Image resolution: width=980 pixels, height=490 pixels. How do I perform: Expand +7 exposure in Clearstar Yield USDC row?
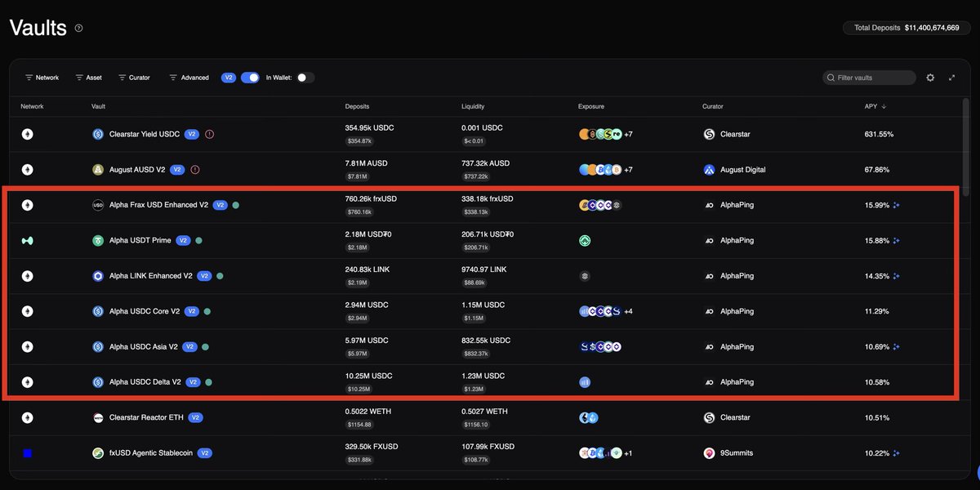pos(628,134)
